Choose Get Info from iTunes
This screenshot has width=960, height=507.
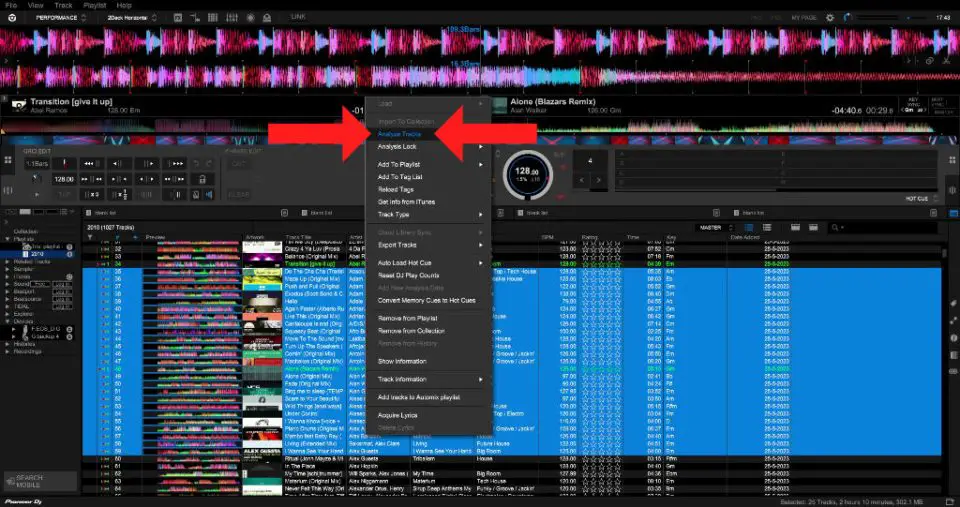click(406, 201)
